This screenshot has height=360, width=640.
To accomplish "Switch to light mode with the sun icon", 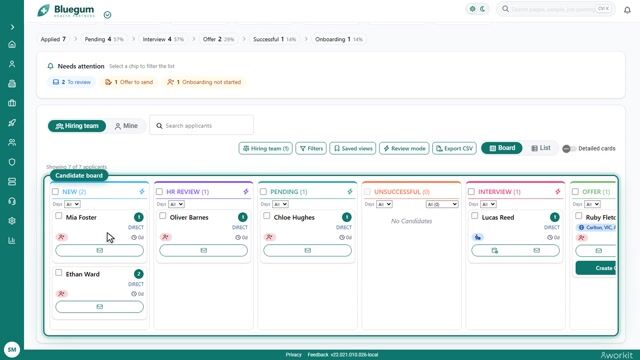I will tap(472, 9).
